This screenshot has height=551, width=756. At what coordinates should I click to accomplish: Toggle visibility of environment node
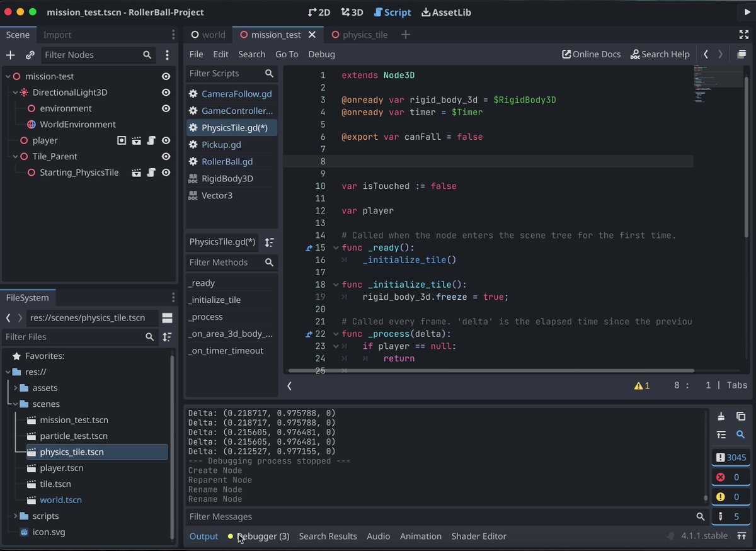166,108
